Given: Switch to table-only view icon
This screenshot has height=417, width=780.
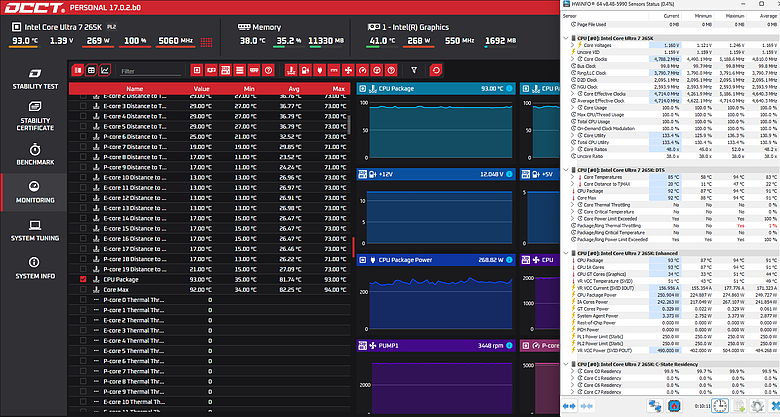Looking at the screenshot, I should [91, 70].
